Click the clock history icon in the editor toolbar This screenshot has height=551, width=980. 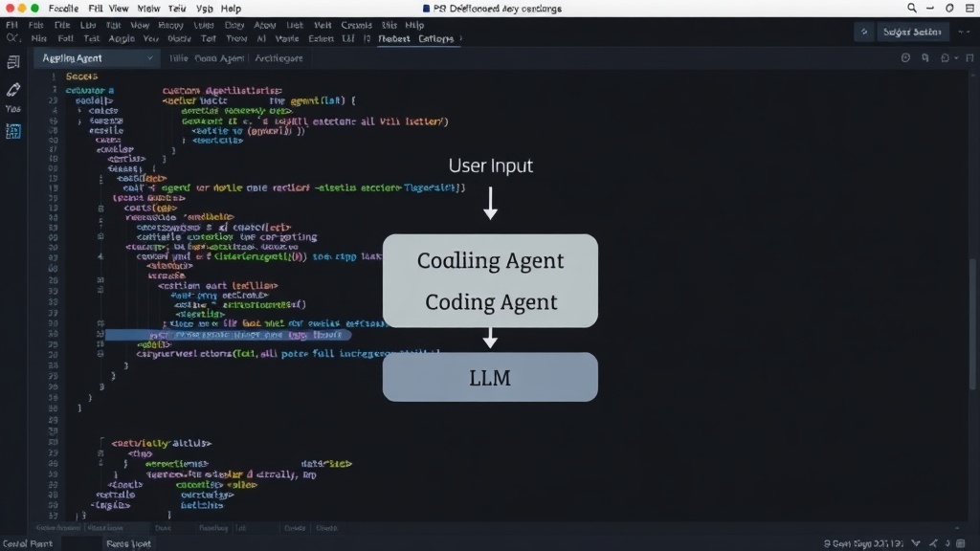905,58
